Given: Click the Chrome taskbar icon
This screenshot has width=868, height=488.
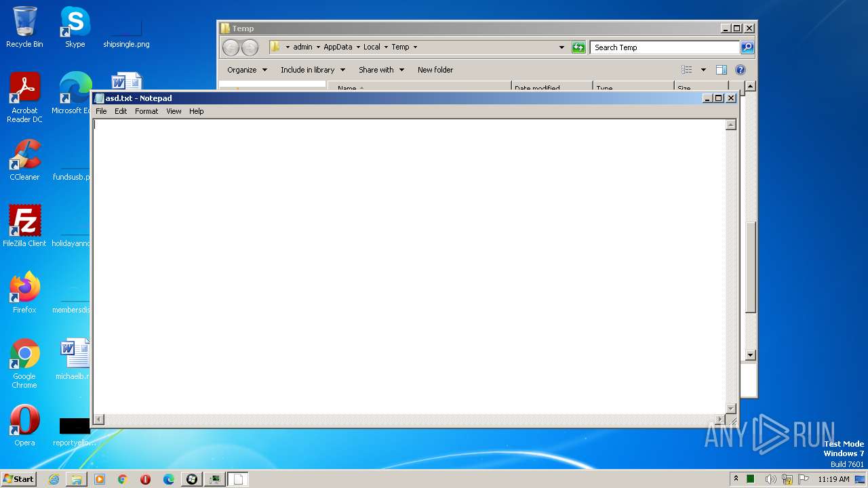Looking at the screenshot, I should 123,479.
